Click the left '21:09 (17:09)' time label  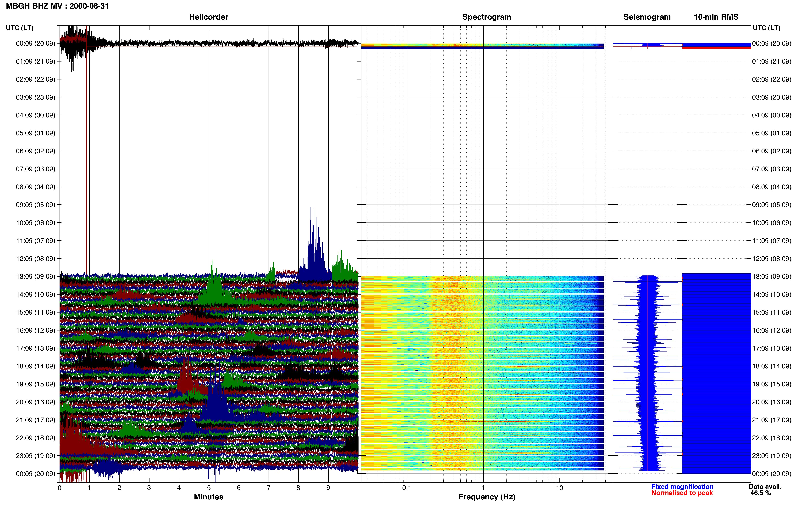(36, 420)
